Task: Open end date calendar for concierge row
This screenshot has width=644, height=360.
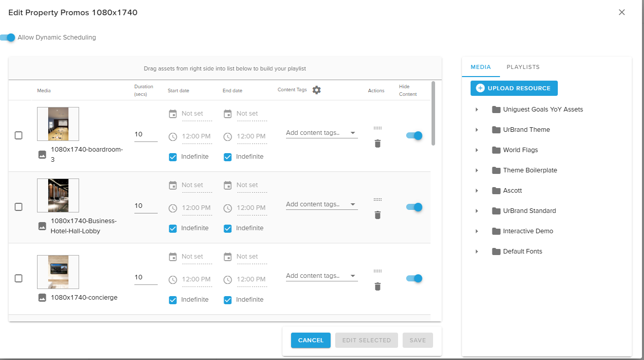Action: pyautogui.click(x=228, y=257)
